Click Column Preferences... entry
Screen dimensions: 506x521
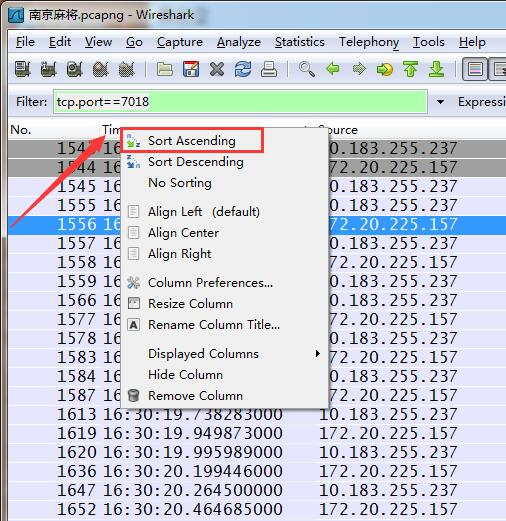coord(210,283)
